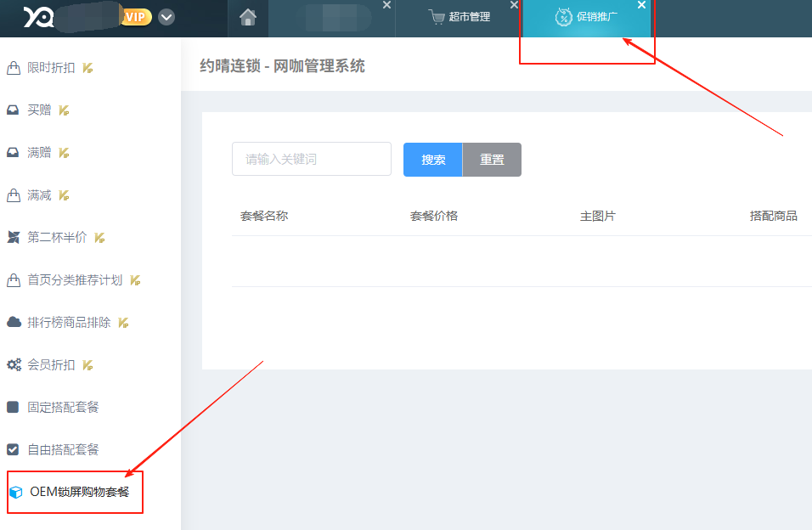Click the pinwheel icon beside 第二杯半价
The image size is (812, 530).
coord(13,237)
